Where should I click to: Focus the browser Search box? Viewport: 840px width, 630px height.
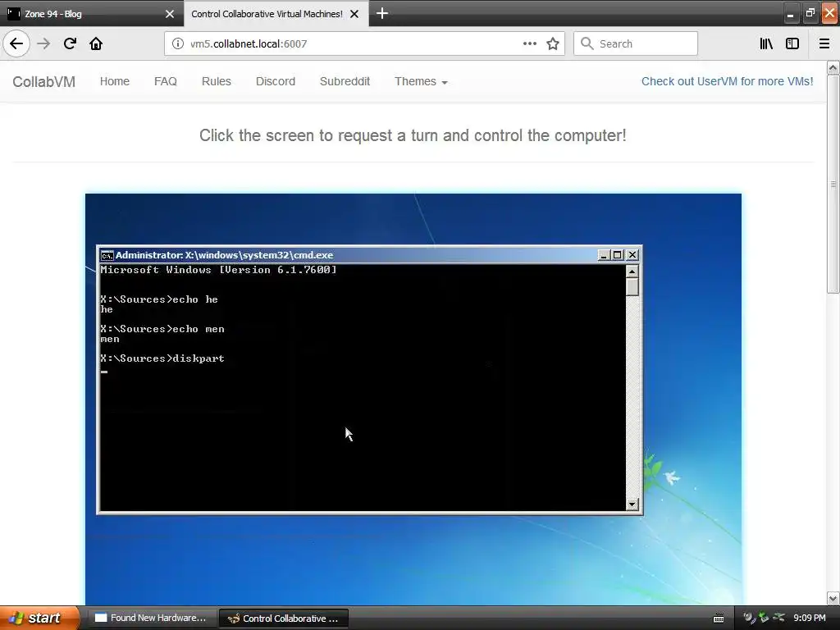click(636, 43)
